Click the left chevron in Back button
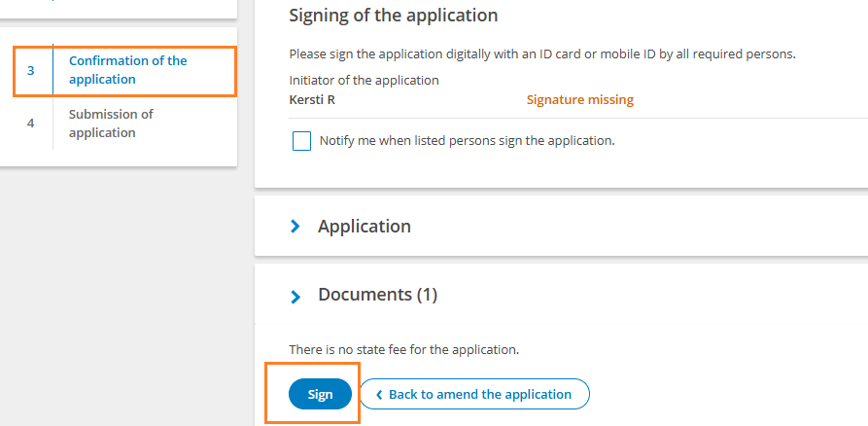This screenshot has height=426, width=868. click(x=379, y=395)
